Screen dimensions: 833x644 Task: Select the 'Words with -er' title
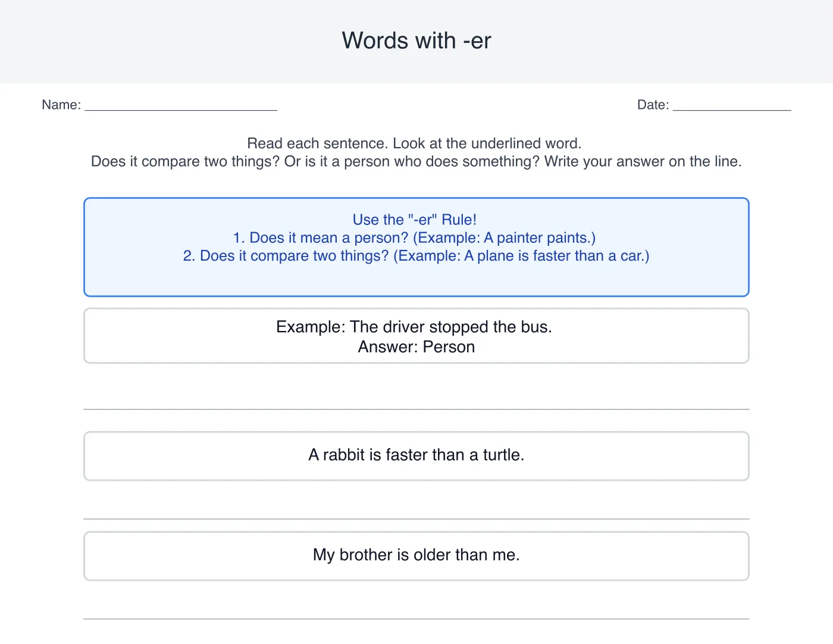pyautogui.click(x=416, y=40)
